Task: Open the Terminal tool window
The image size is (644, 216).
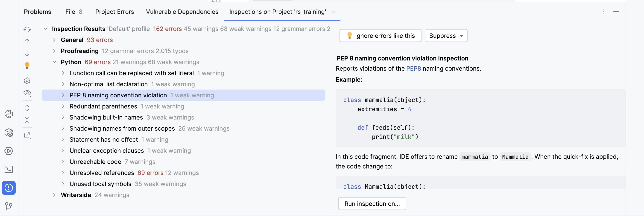Action: click(9, 169)
